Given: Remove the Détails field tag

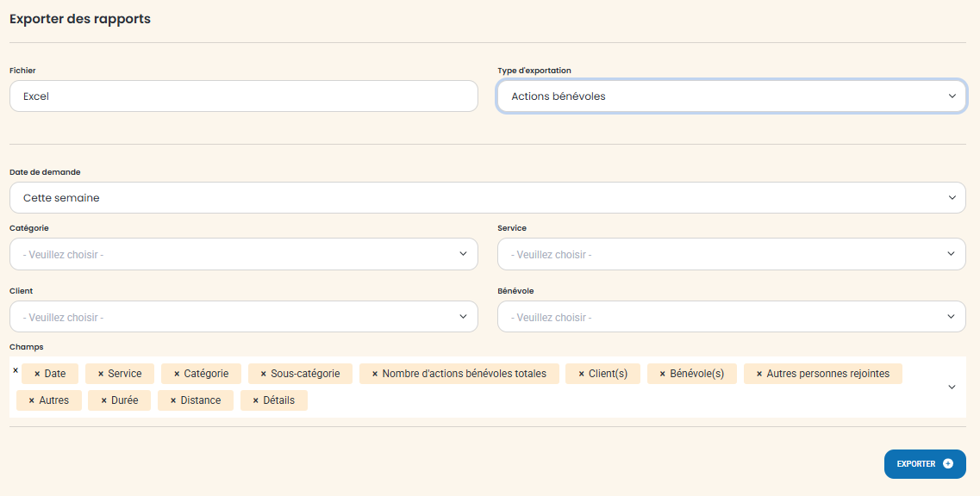Looking at the screenshot, I should pos(256,400).
